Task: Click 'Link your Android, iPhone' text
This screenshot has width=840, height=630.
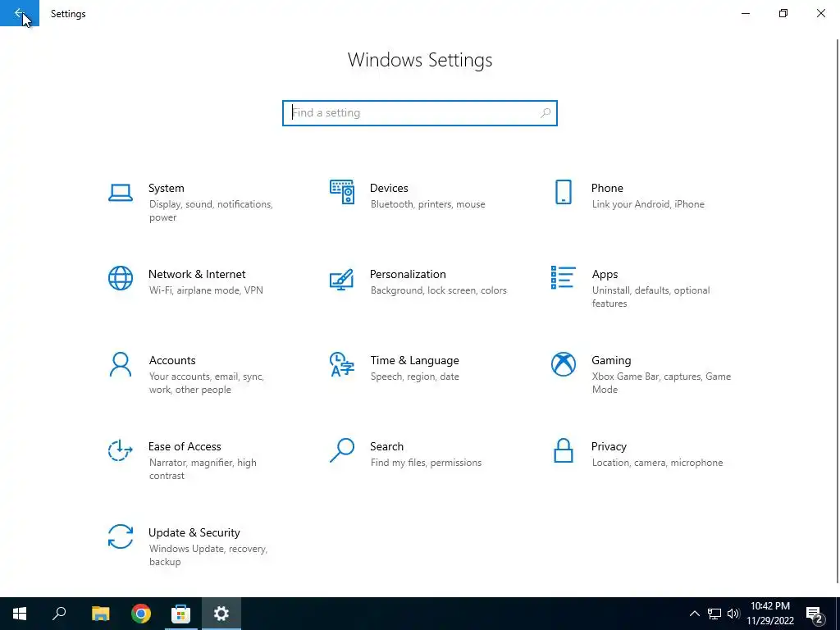Action: click(x=648, y=204)
